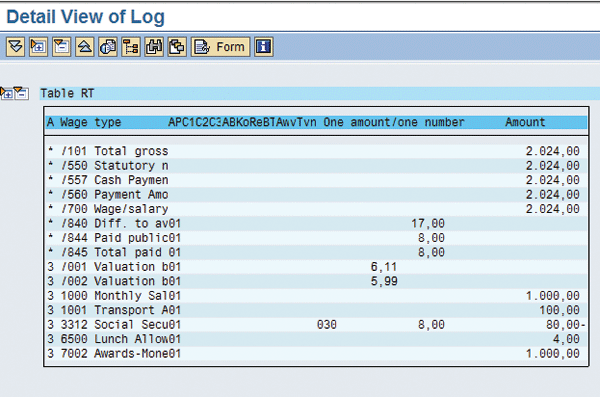The height and width of the screenshot is (397, 600).
Task: Select the /557 Cash Paymen row
Action: click(x=316, y=180)
